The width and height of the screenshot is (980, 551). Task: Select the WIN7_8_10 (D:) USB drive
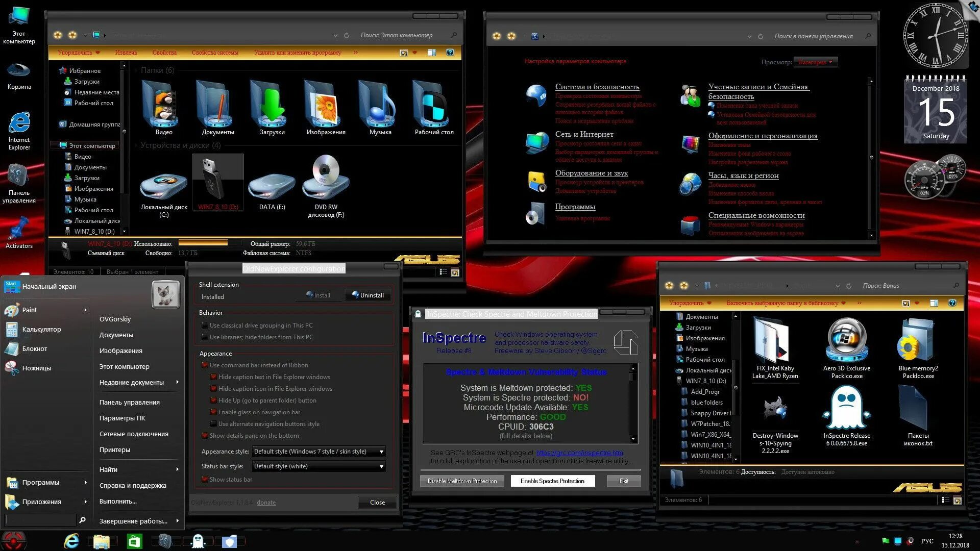tap(218, 183)
